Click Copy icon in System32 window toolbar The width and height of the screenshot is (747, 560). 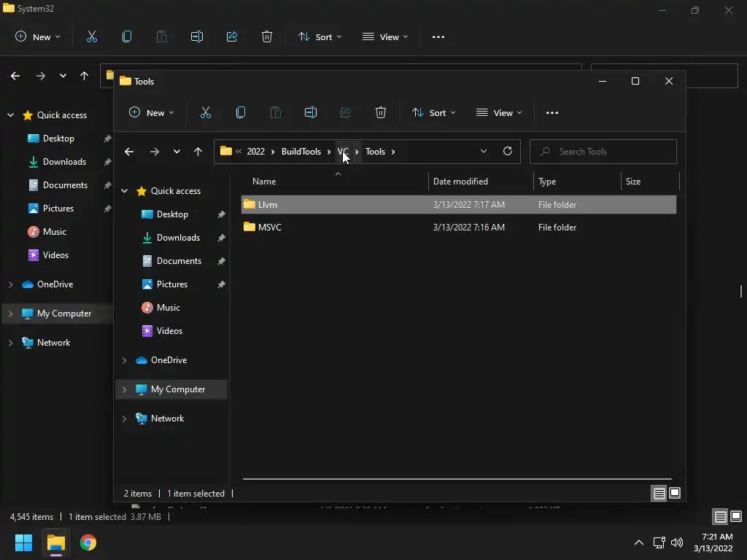coord(127,36)
